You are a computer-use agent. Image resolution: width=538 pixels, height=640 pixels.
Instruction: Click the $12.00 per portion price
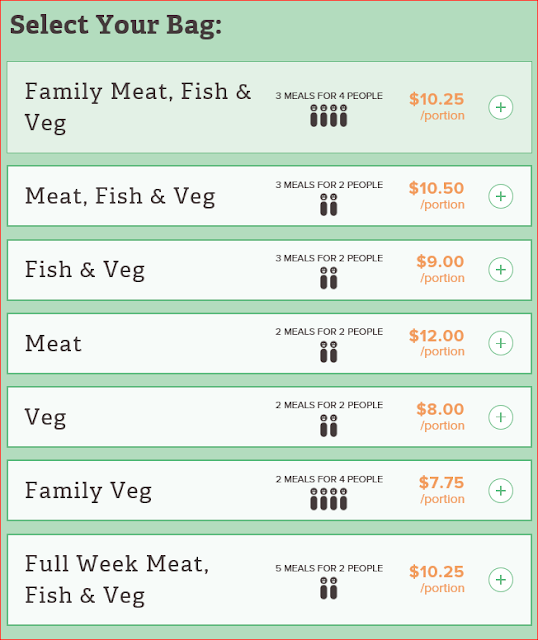436,343
